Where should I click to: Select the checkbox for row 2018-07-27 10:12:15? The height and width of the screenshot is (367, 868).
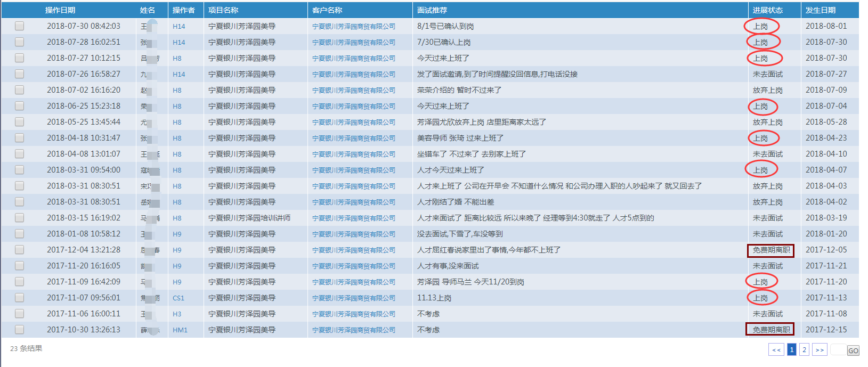click(20, 58)
